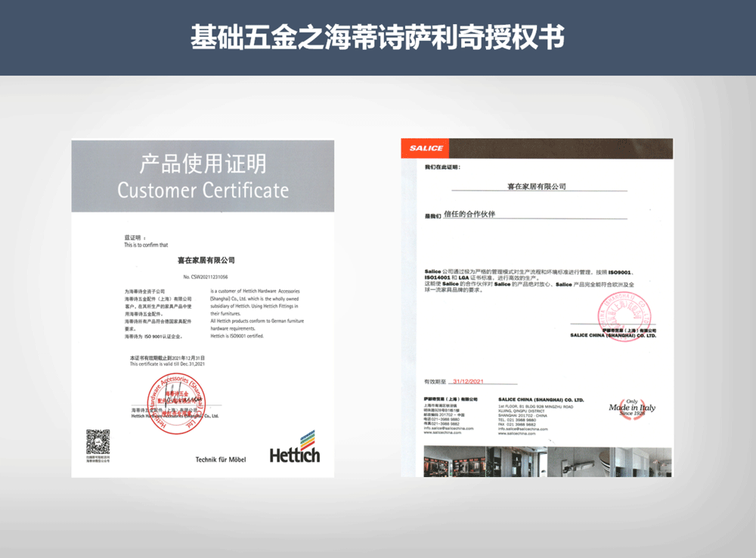Click 'valid till Dec.31,2021' line
Screen dimensions: 756x558
167,364
